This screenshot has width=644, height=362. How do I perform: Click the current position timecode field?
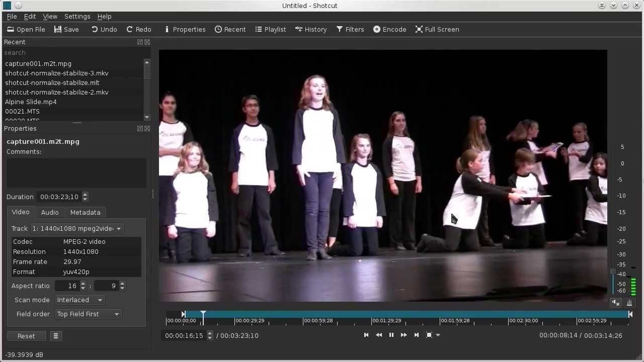click(185, 335)
